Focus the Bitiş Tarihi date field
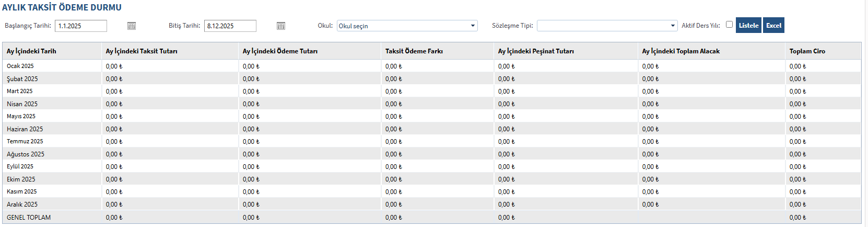The height and width of the screenshot is (227, 868). pos(230,26)
